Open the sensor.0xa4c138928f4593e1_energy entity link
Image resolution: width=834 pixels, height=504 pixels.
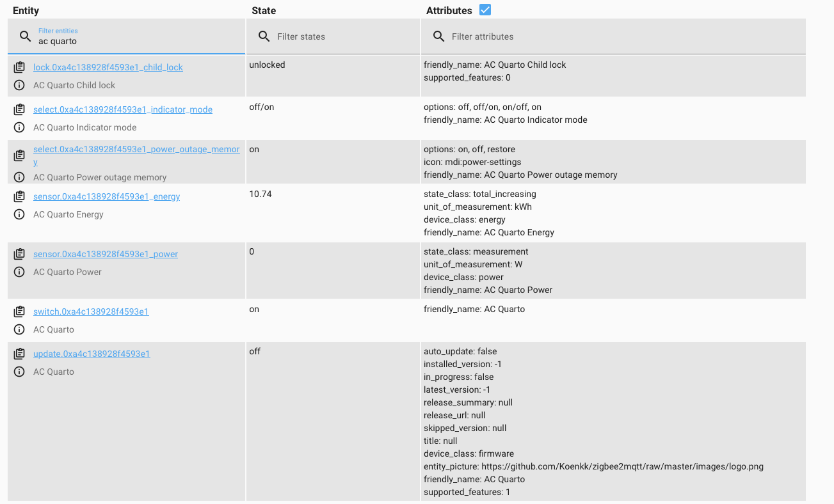point(106,196)
